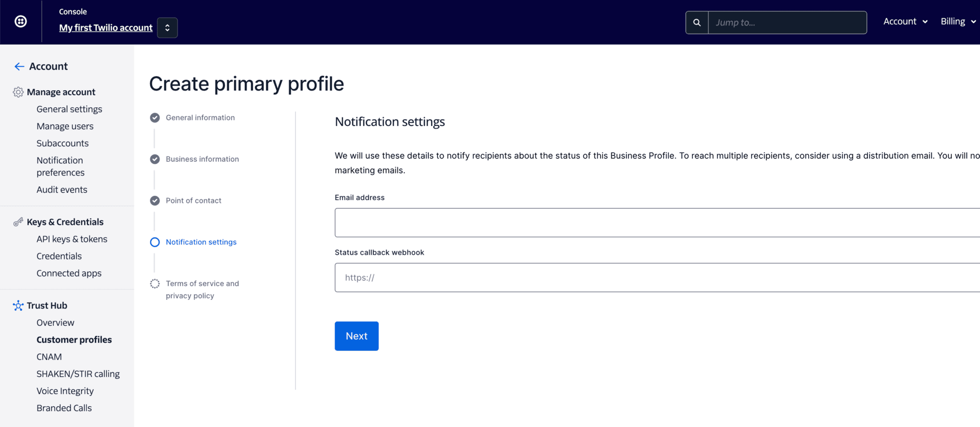
Task: Click the back arrow next to Account
Action: pyautogui.click(x=19, y=66)
